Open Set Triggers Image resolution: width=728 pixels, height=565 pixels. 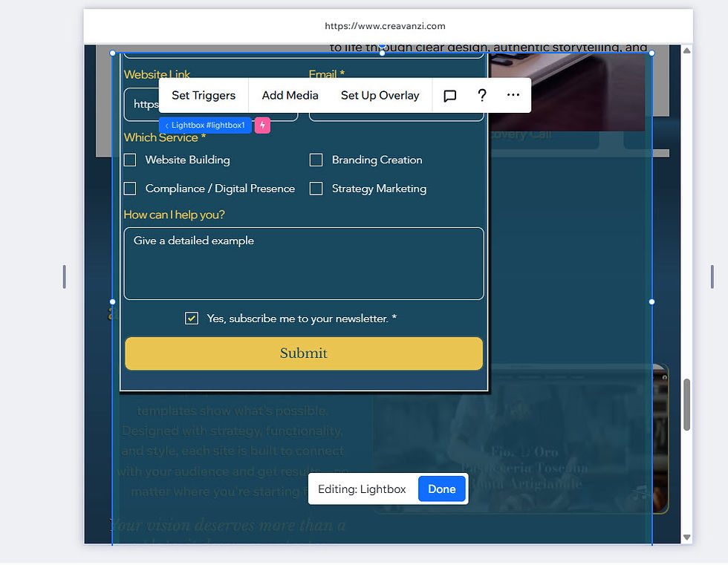(x=203, y=95)
